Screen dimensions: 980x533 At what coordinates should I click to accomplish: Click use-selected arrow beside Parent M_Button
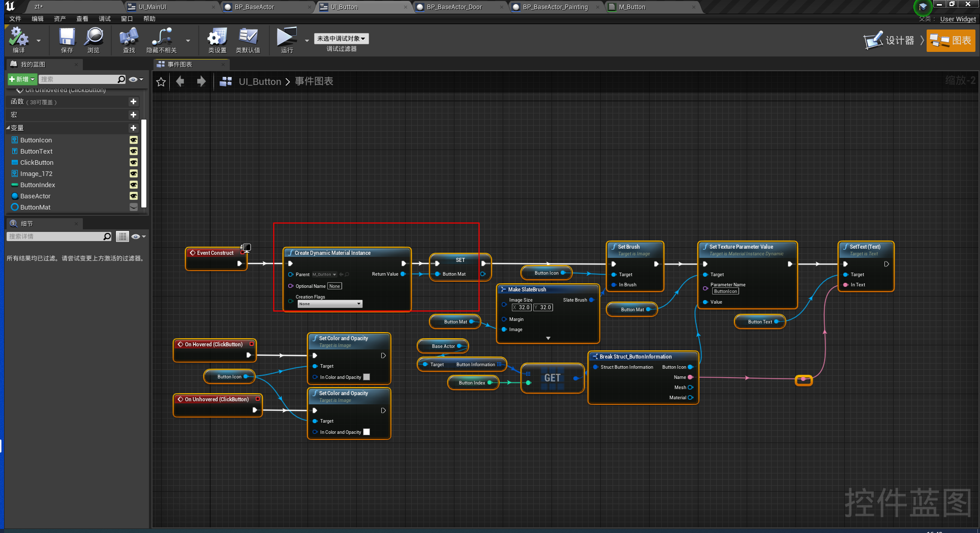[x=342, y=274]
